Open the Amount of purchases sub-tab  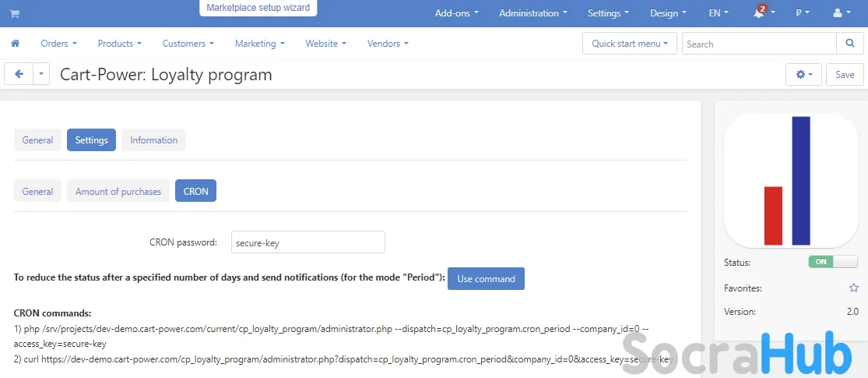pyautogui.click(x=118, y=191)
